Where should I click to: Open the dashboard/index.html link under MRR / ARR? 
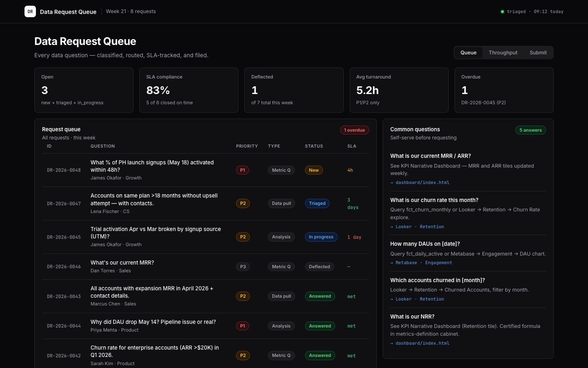pyautogui.click(x=420, y=183)
